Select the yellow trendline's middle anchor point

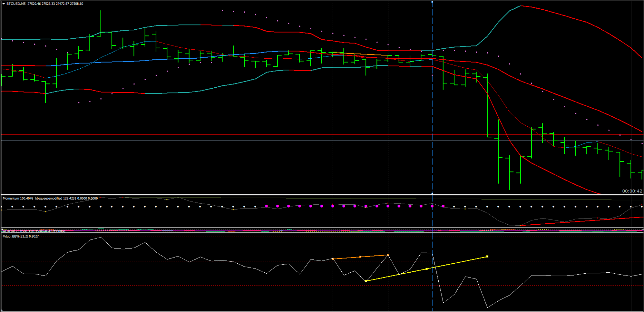click(x=426, y=269)
